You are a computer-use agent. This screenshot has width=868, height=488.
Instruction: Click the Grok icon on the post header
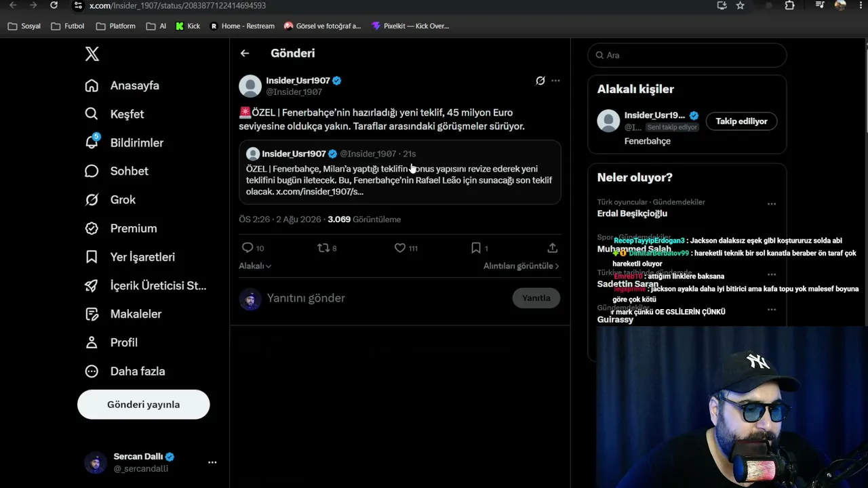click(540, 81)
